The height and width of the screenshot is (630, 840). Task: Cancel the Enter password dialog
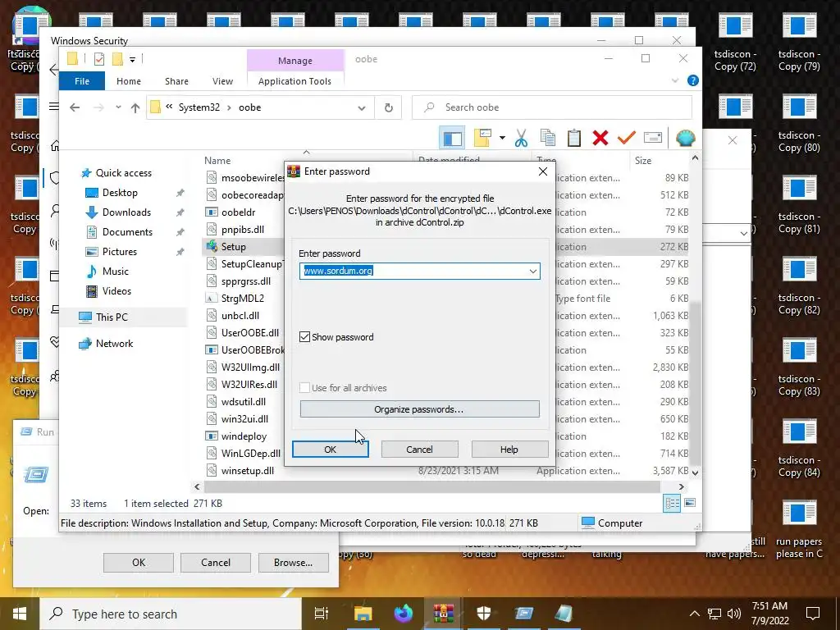pyautogui.click(x=419, y=450)
